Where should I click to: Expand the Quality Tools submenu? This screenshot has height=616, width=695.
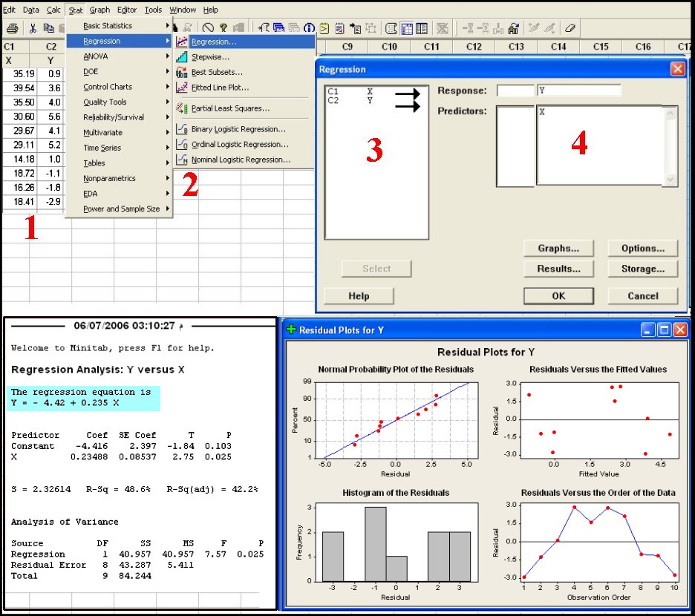pos(120,102)
